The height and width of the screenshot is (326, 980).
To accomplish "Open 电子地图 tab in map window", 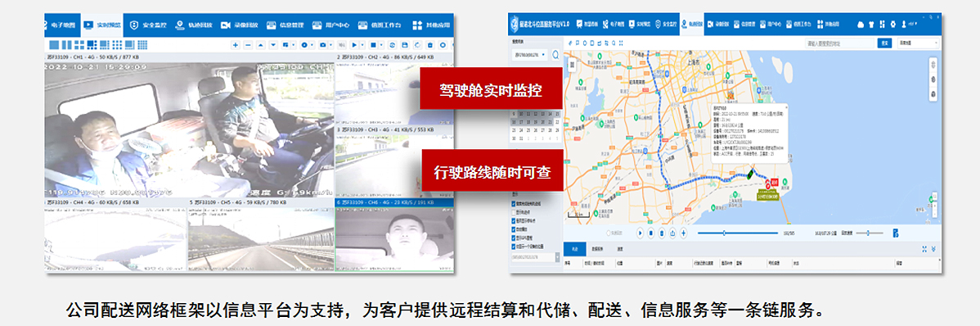I will [x=614, y=24].
